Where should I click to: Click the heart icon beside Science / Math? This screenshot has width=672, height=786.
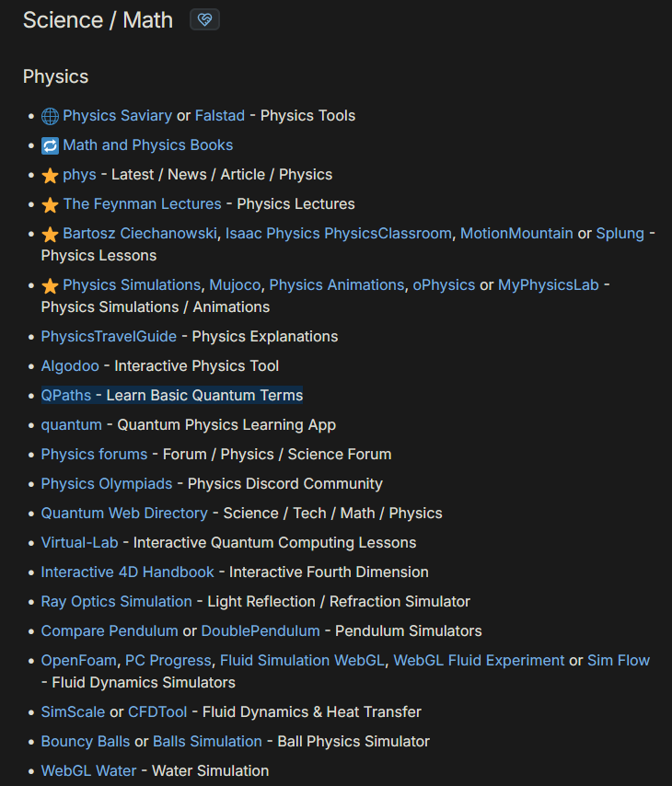(204, 19)
